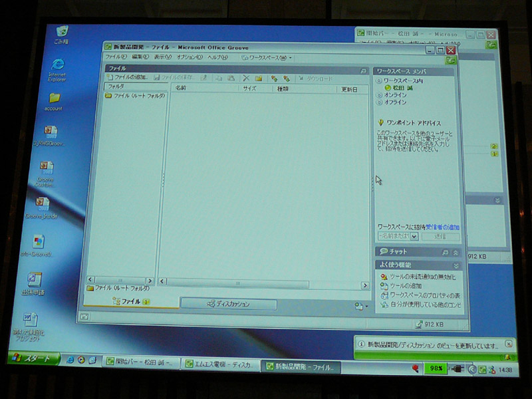Screen dimensions: 532x399
Task: Click the folder pane right scroll arrow
Action: (x=150, y=281)
